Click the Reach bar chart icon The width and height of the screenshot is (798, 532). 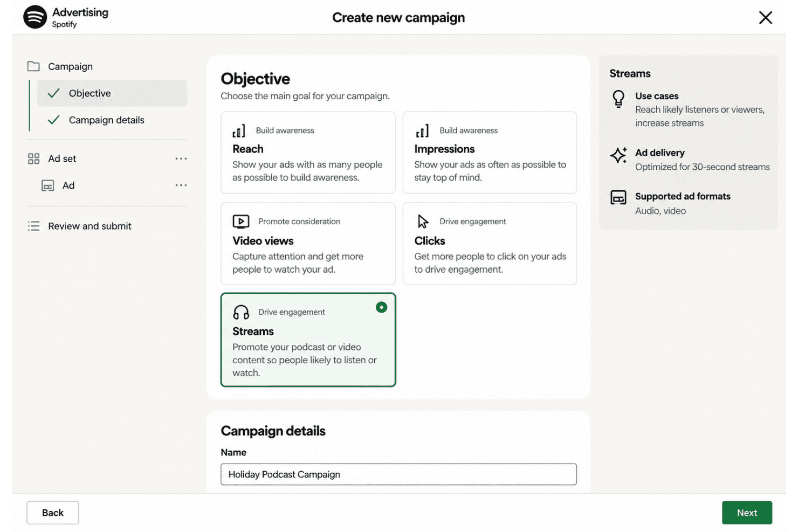[239, 131]
